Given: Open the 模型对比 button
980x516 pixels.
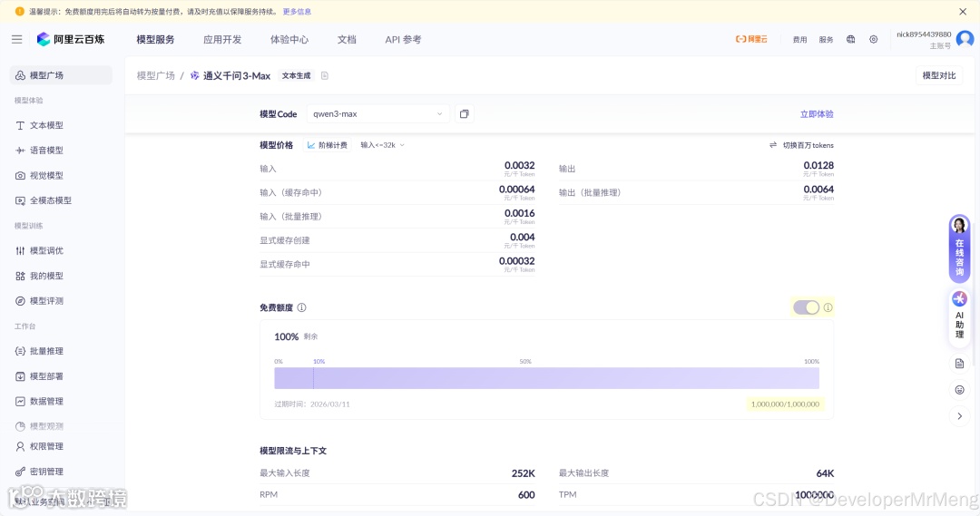Looking at the screenshot, I should click(939, 75).
